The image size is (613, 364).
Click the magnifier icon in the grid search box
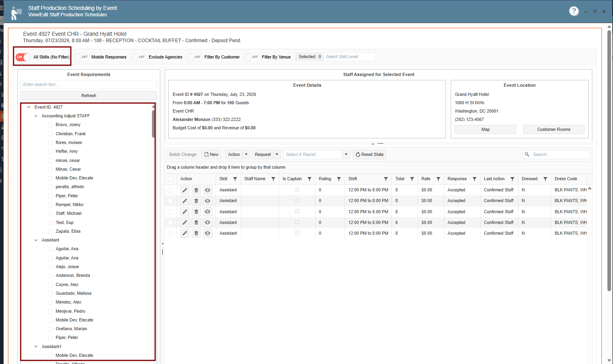point(527,154)
